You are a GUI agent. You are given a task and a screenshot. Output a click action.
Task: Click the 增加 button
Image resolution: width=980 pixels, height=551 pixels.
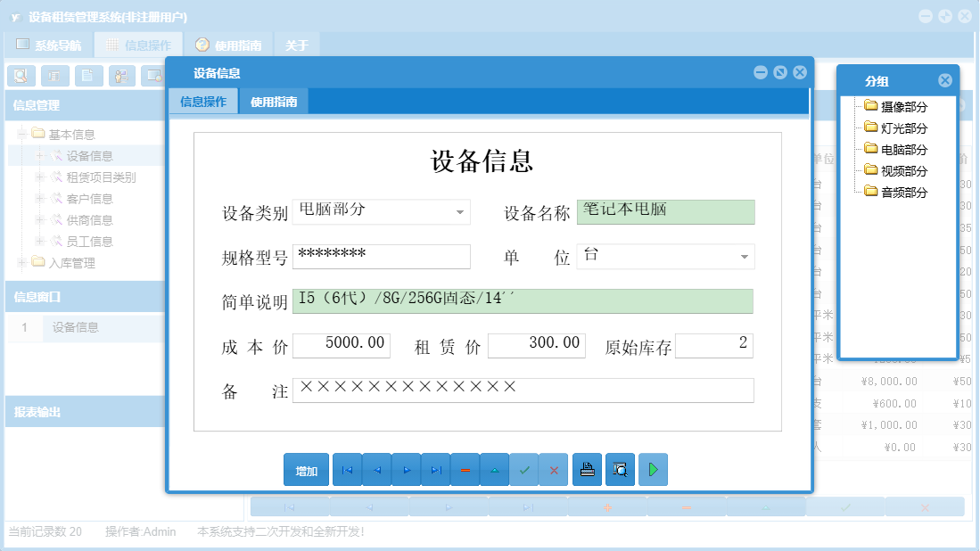tap(306, 469)
